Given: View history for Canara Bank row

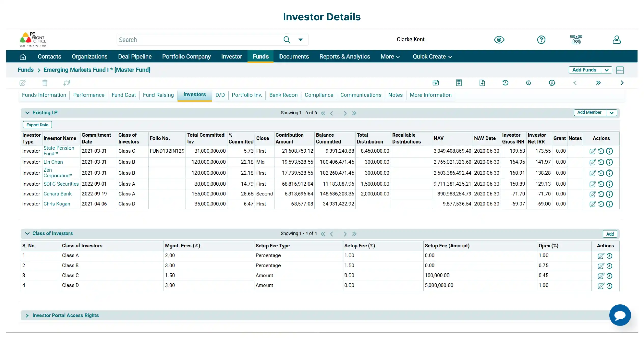Looking at the screenshot, I should click(x=601, y=194).
